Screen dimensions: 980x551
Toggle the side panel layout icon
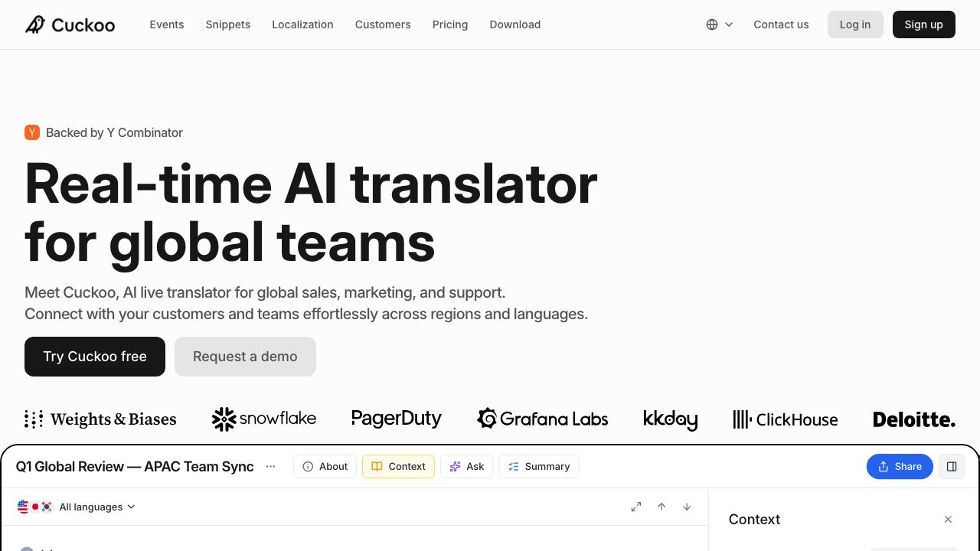952,466
